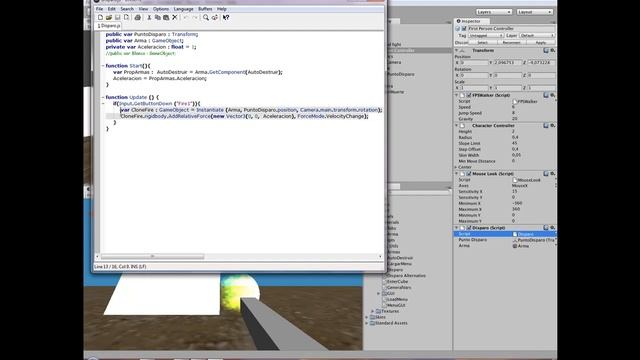
Task: Open the Search menu in script editor
Action: click(127, 9)
